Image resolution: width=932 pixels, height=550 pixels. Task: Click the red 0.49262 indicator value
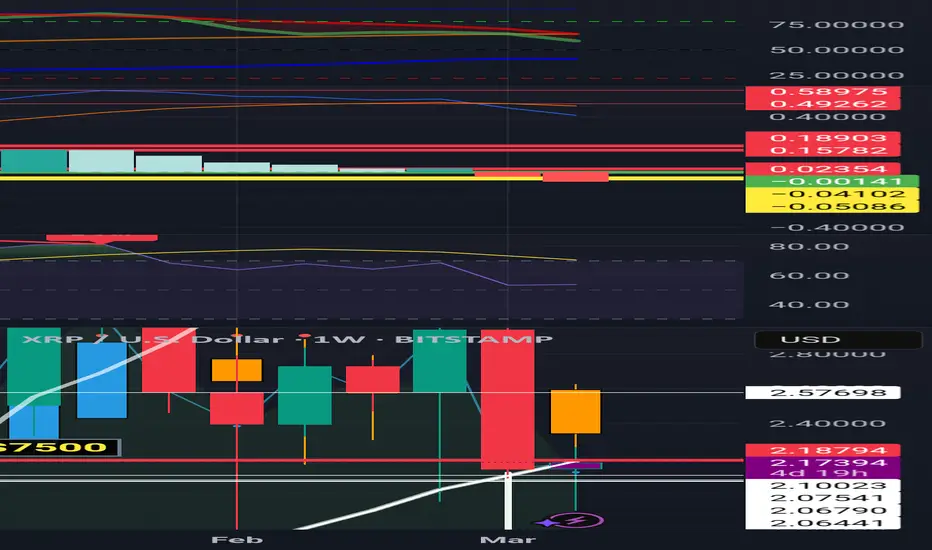(823, 104)
